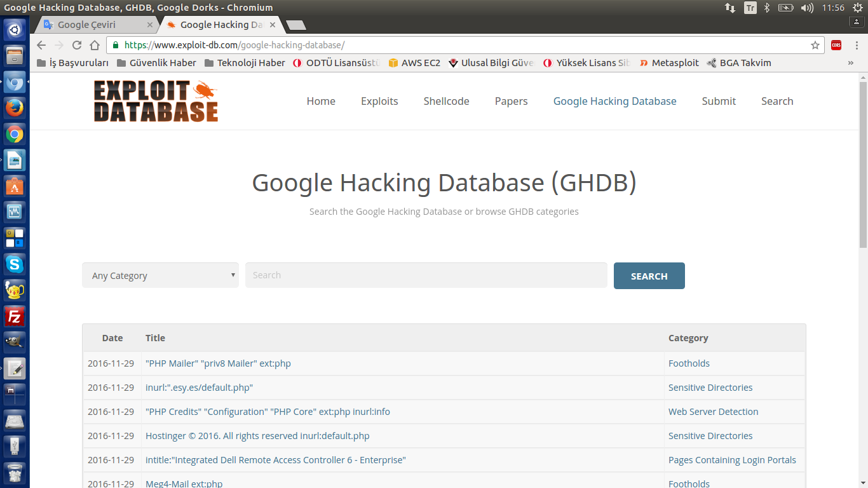Click the blue SEARCH button

(649, 276)
